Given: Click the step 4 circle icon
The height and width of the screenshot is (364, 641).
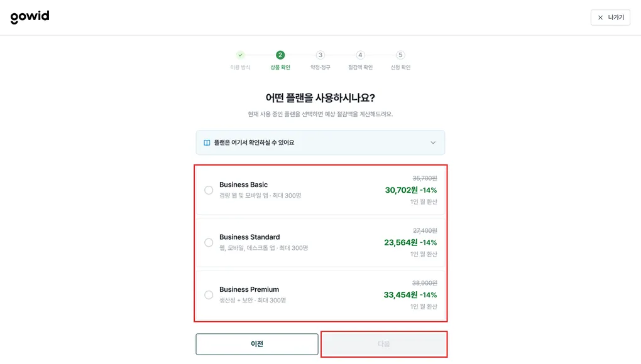Looking at the screenshot, I should 360,55.
